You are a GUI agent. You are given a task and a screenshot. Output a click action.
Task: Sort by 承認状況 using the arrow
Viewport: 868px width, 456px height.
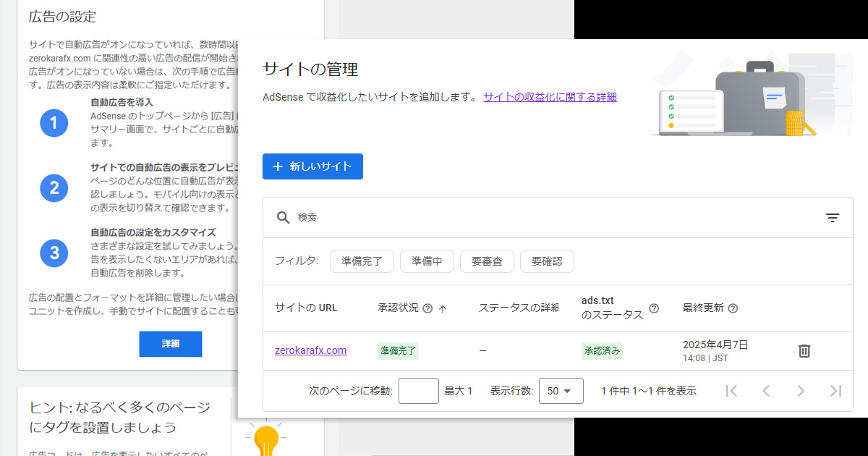click(443, 308)
